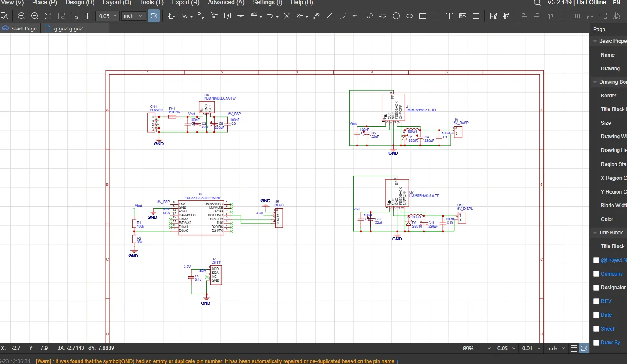Viewport: 627px width, 364px height.
Task: Place a no-connect X marker
Action: 287,16
